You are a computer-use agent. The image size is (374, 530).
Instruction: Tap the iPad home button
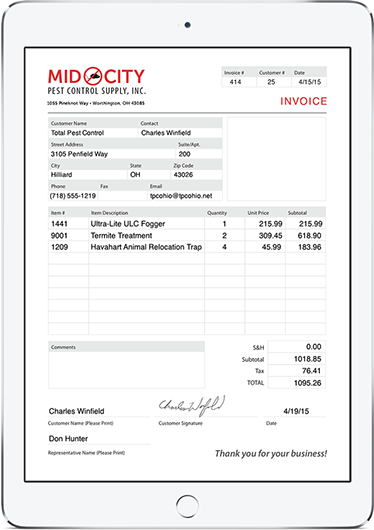click(187, 506)
